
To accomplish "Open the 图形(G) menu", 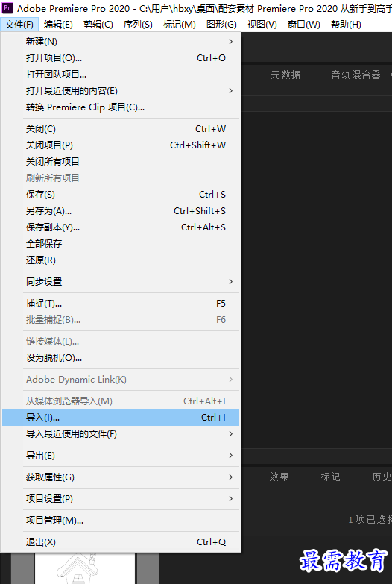I will [221, 25].
